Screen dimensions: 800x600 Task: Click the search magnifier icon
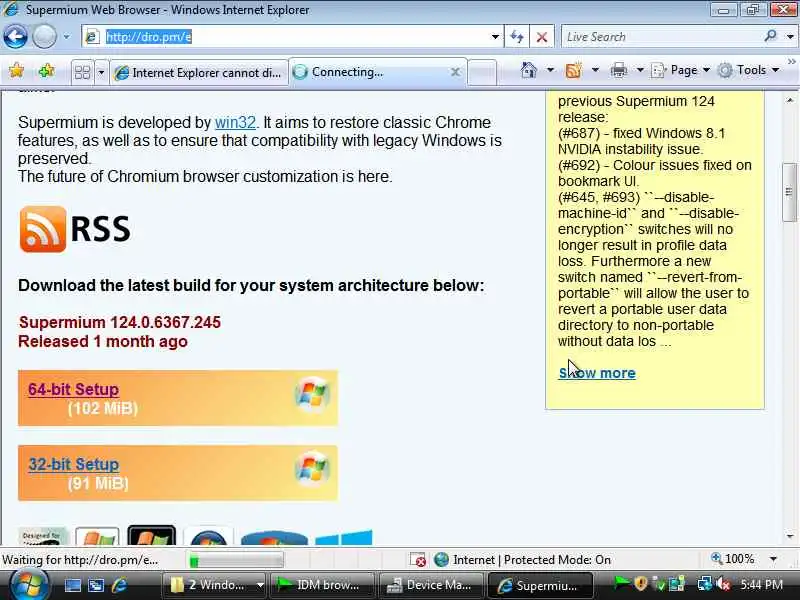click(770, 36)
